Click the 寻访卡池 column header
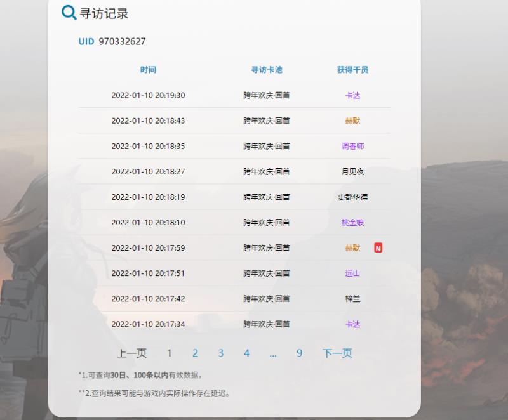Screen dimensions: 508x420 click(267, 70)
